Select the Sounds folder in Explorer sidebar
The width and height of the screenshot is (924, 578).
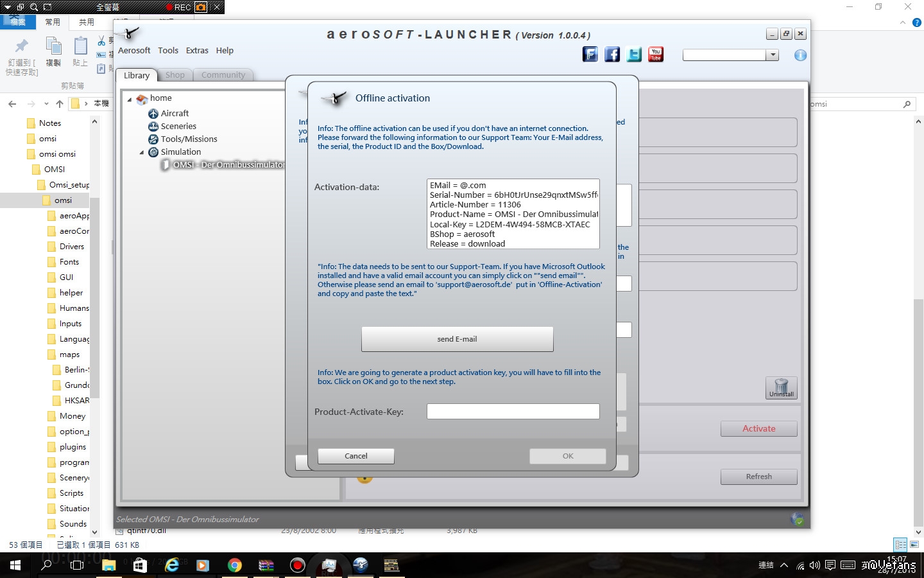tap(73, 524)
